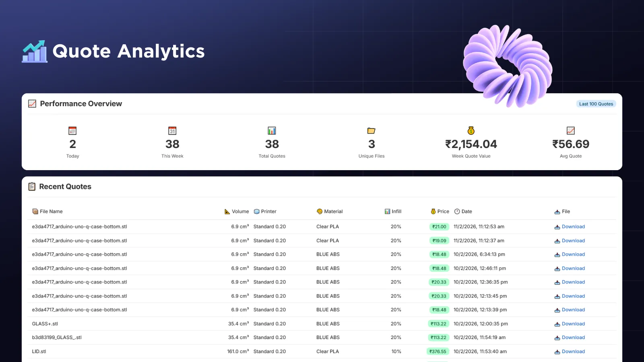Click the bar chart icon beside Quote Analytics

34,51
